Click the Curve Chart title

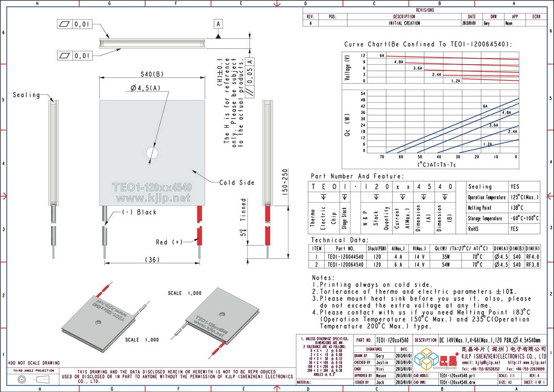point(428,44)
